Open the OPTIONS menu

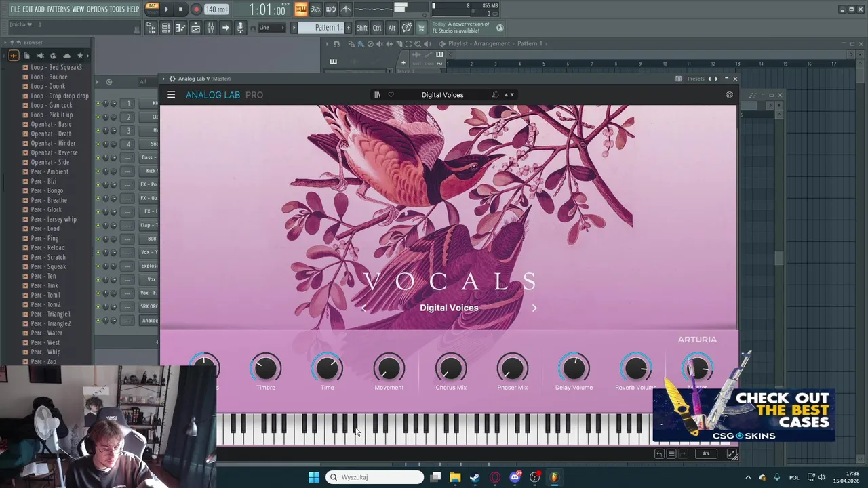97,9
